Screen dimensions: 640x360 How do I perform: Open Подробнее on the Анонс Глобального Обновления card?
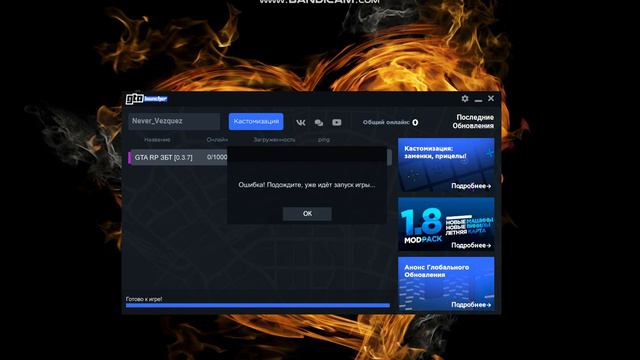(471, 304)
